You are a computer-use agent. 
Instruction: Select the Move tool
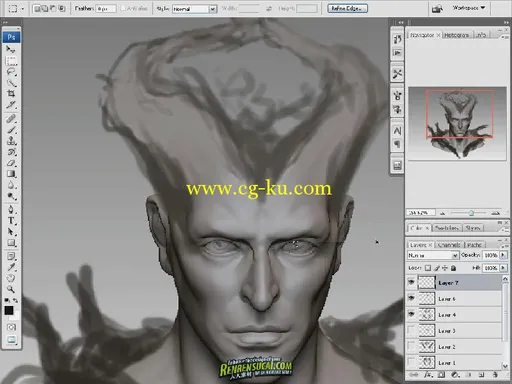tap(11, 49)
